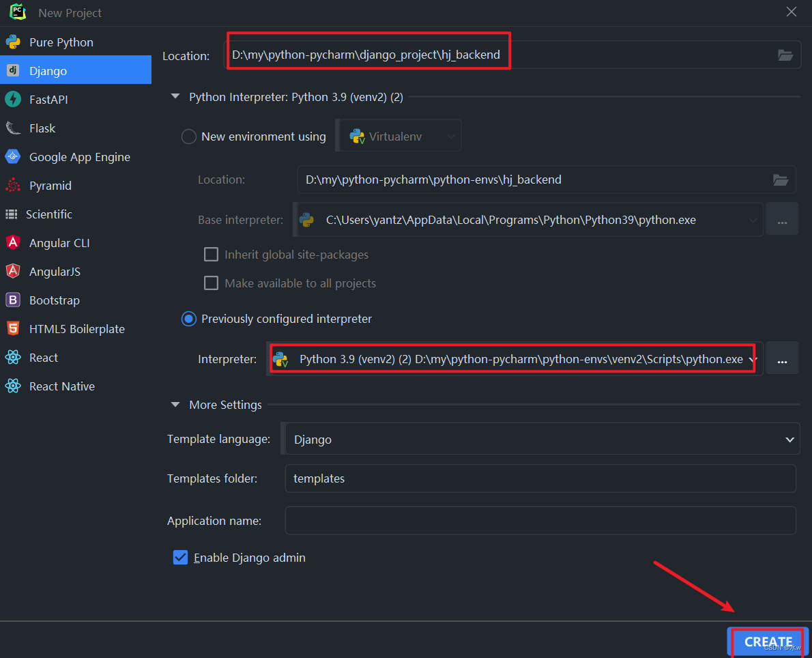Select Previously configured interpreter radio button
This screenshot has height=658, width=812.
click(x=188, y=319)
